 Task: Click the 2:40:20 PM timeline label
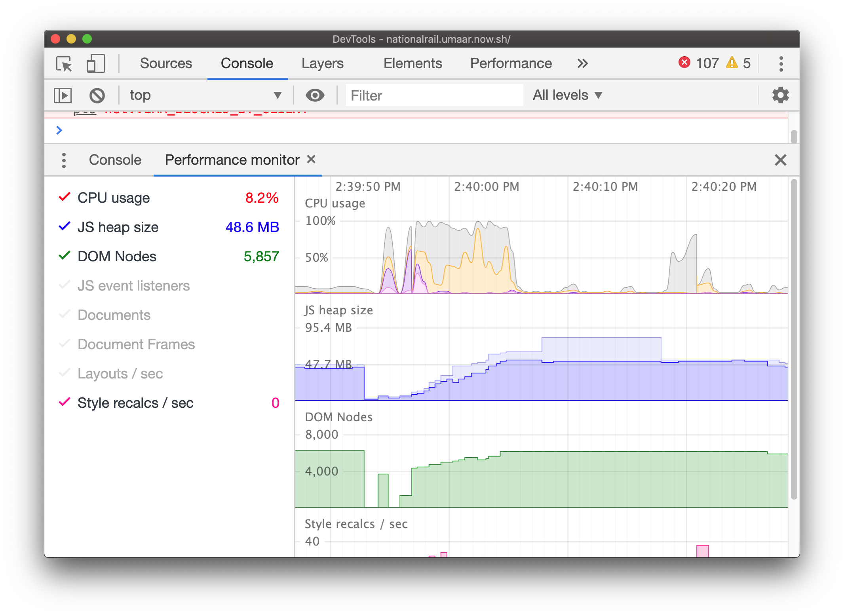click(x=724, y=186)
